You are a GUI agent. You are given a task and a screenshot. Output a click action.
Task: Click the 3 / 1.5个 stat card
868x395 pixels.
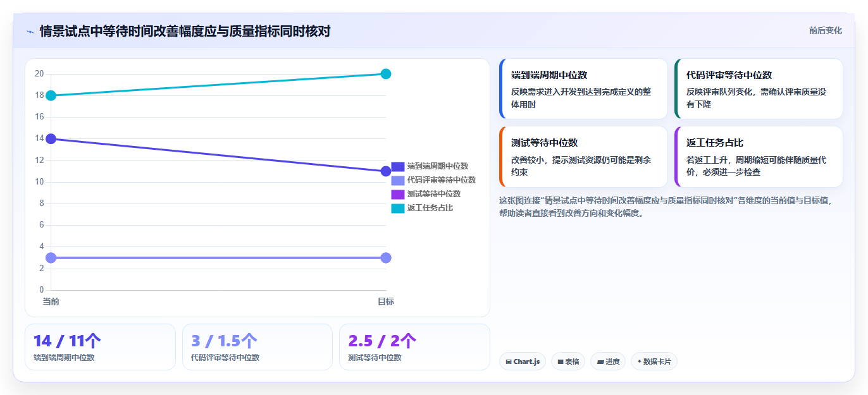click(257, 347)
